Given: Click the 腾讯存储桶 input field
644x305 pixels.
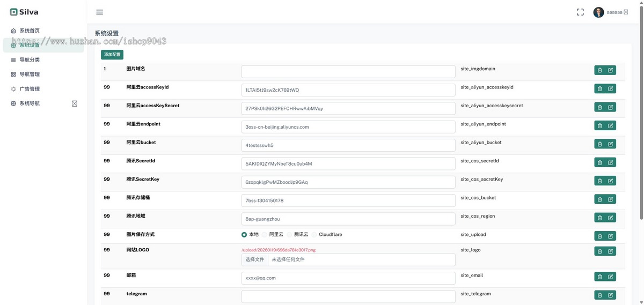Looking at the screenshot, I should click(348, 200).
